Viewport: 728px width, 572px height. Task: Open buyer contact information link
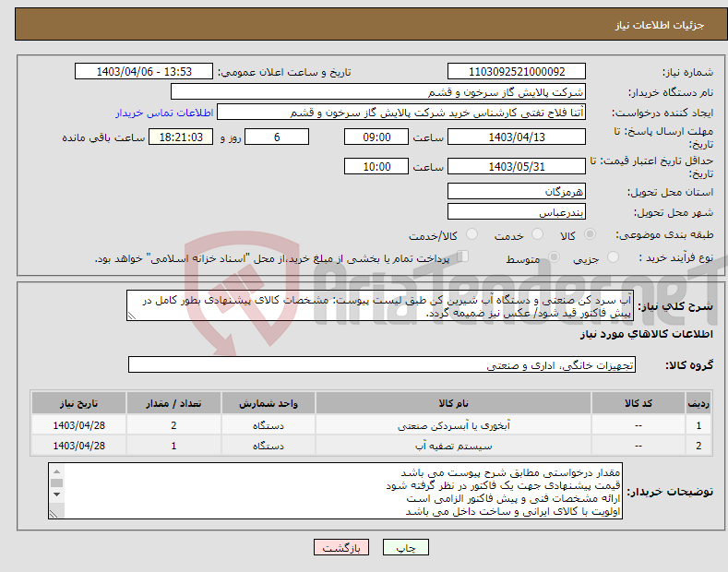tap(164, 113)
